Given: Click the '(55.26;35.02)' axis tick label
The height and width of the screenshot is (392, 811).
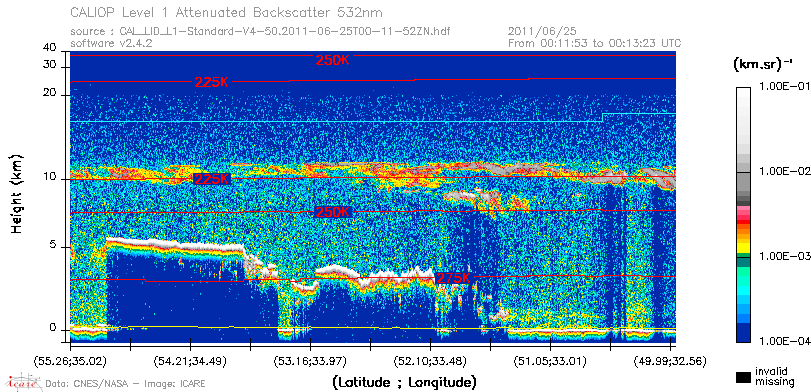Looking at the screenshot, I should [x=70, y=360].
